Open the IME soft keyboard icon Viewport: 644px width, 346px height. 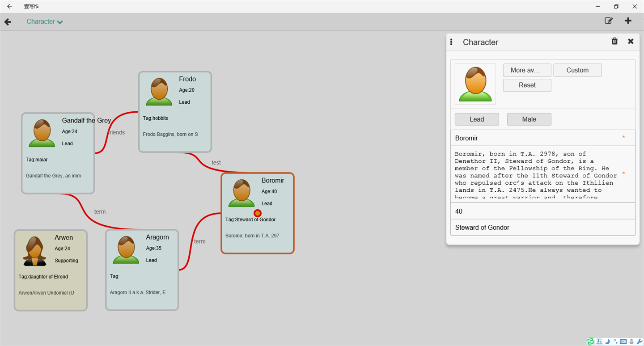[x=623, y=342]
